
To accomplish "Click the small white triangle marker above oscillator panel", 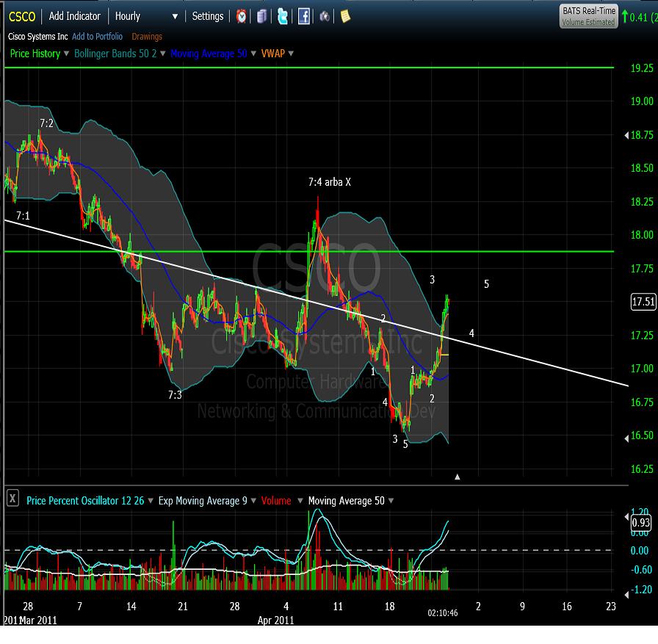I will [458, 477].
